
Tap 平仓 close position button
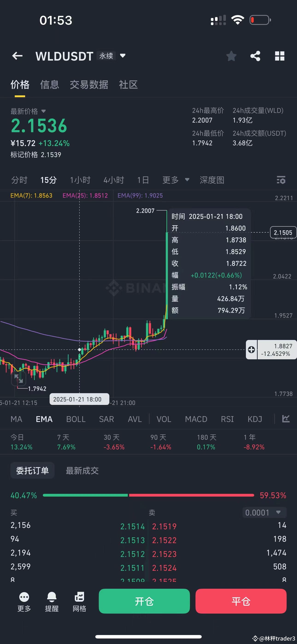241,601
